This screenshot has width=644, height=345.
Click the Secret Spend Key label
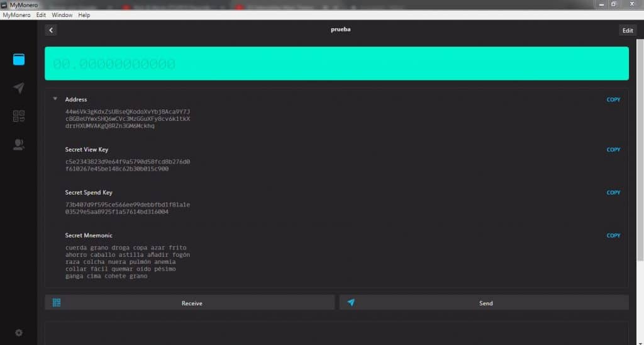coord(89,192)
